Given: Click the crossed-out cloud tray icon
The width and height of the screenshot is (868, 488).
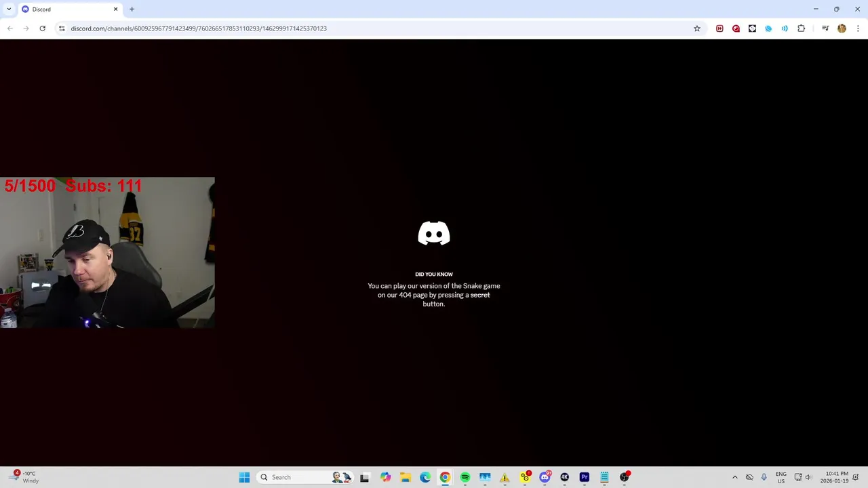Looking at the screenshot, I should pos(749,477).
